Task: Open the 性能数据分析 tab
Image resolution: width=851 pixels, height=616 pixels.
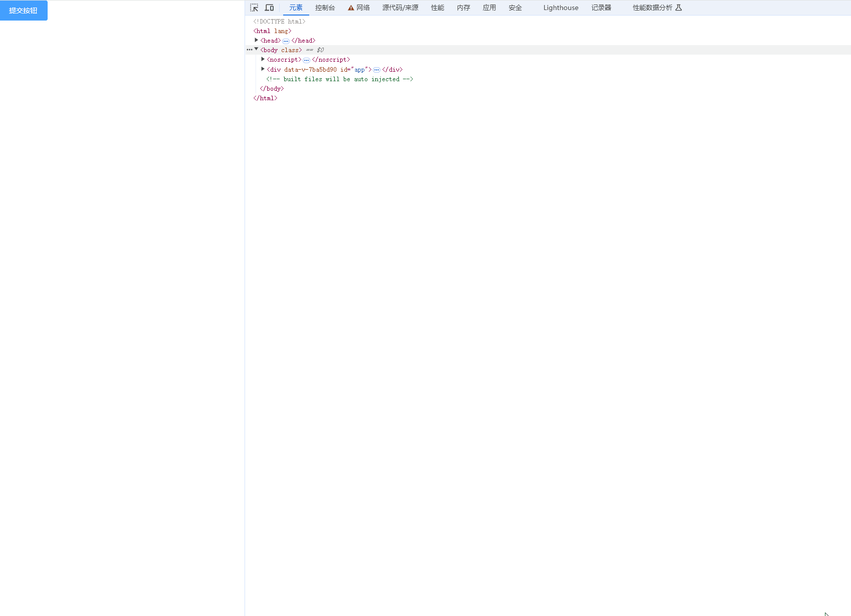Action: 652,8
